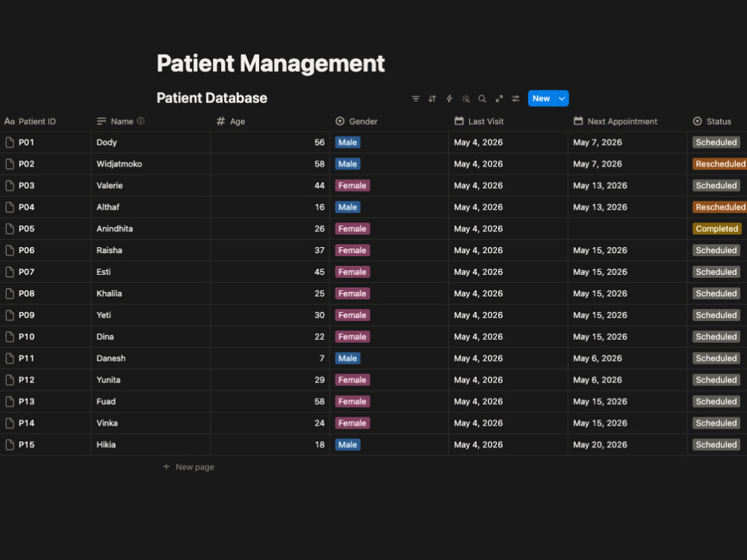Open the Patient ID column header
The height and width of the screenshot is (560, 747).
tap(30, 122)
